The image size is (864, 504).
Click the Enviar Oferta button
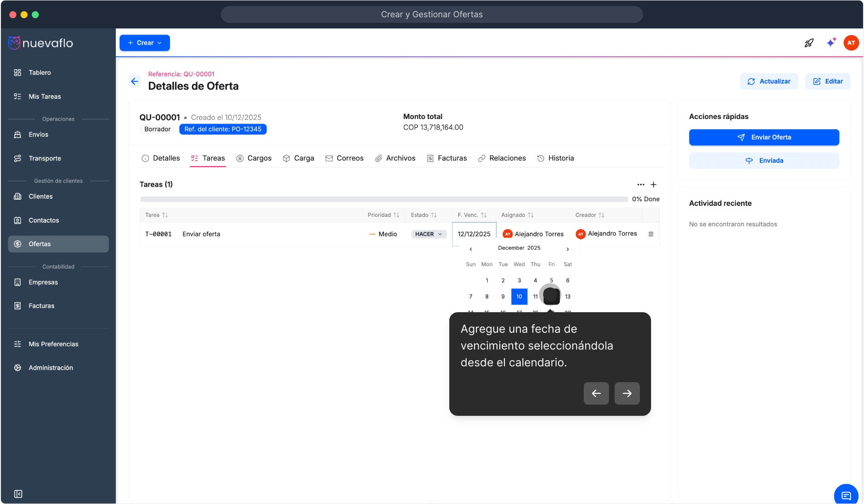(x=764, y=137)
